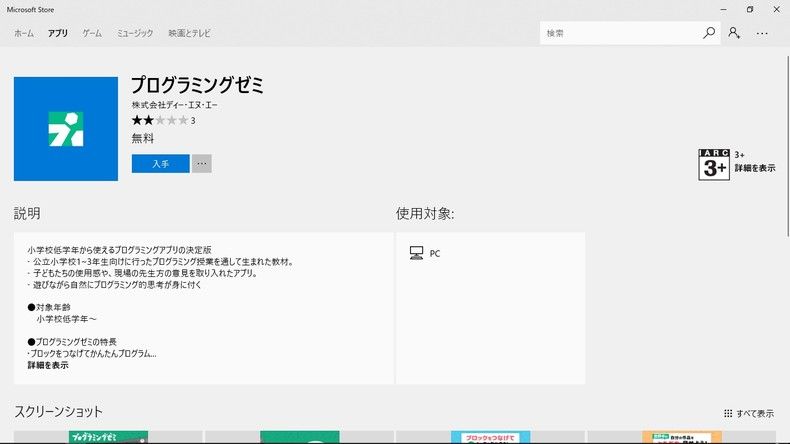Image resolution: width=790 pixels, height=444 pixels.
Task: Click すべて表示 for screenshots
Action: 755,414
